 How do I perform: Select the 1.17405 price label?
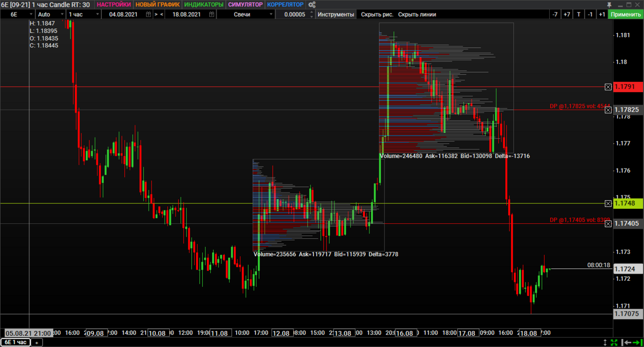click(628, 224)
